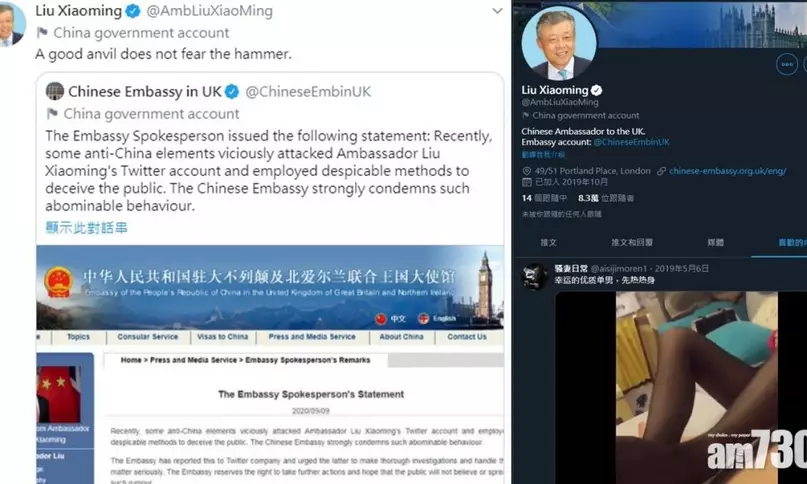Open the Chinese Embassy in UK avatar
807x484 pixels.
point(55,91)
